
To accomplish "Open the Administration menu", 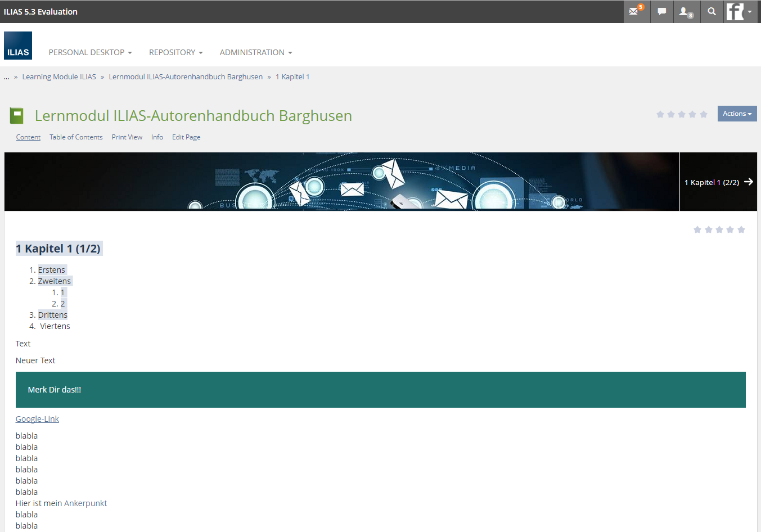I will (256, 52).
